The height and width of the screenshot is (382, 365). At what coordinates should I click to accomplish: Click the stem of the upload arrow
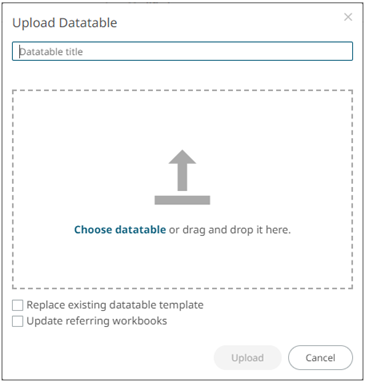pos(182,177)
